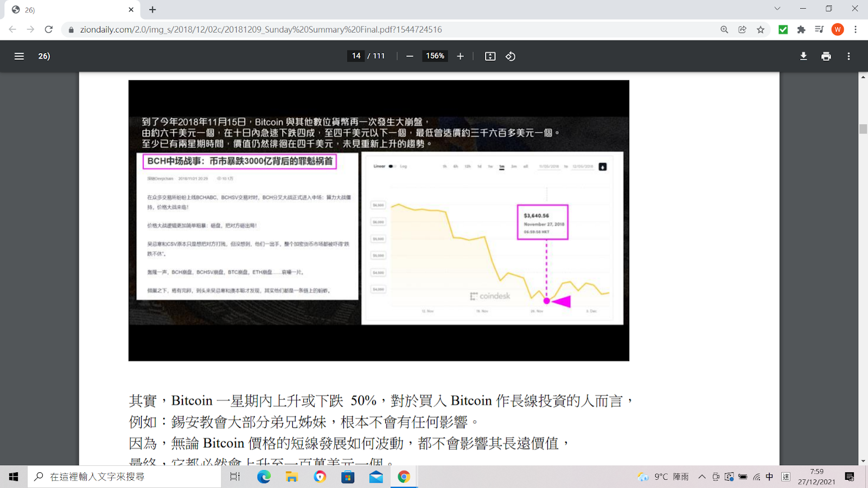Click the Chrome icon on the taskbar
This screenshot has width=868, height=488.
click(404, 477)
